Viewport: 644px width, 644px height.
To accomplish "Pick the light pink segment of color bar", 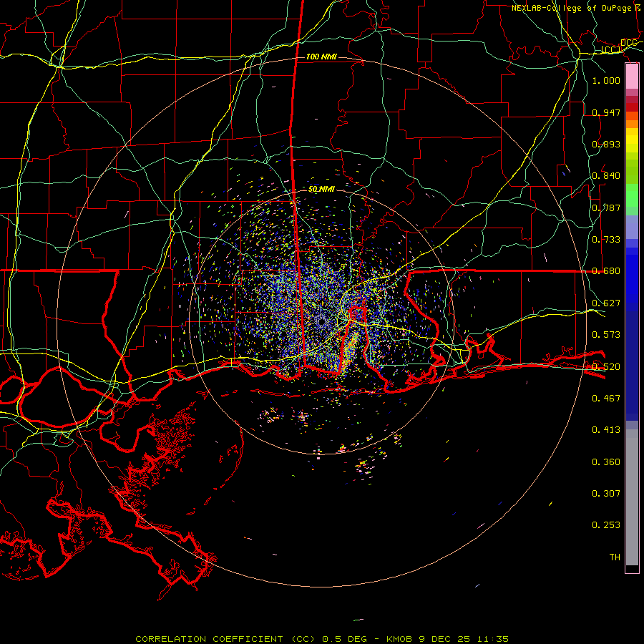I will pos(632,77).
